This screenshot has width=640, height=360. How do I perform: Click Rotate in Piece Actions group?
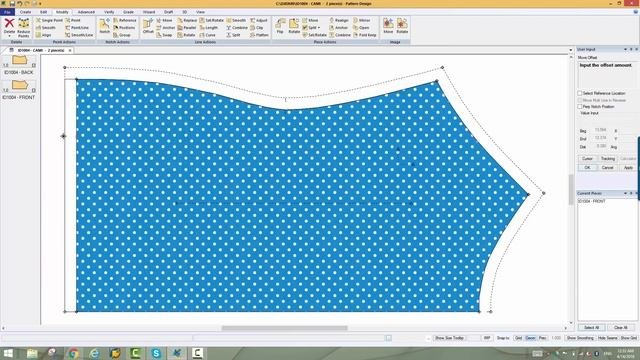[x=294, y=26]
